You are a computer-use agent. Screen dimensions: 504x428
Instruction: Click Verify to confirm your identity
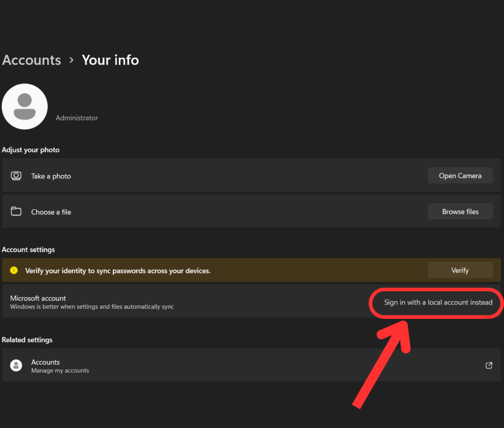(x=460, y=270)
